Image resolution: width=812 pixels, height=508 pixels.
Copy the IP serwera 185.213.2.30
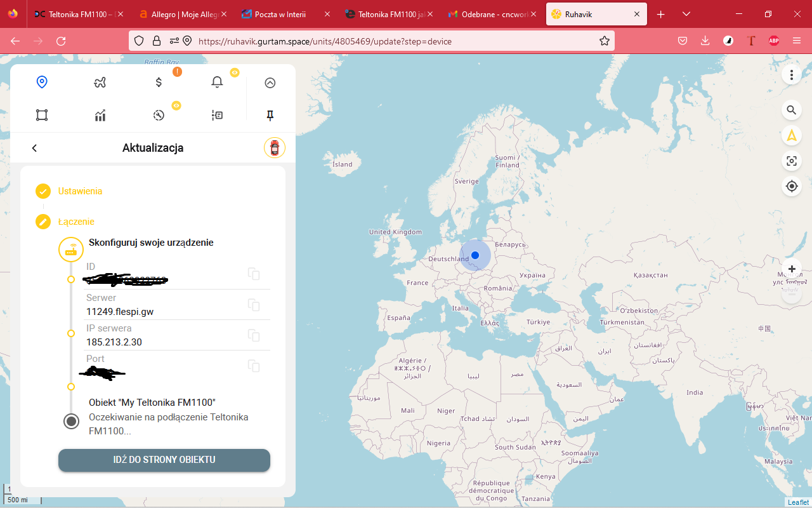pyautogui.click(x=254, y=335)
